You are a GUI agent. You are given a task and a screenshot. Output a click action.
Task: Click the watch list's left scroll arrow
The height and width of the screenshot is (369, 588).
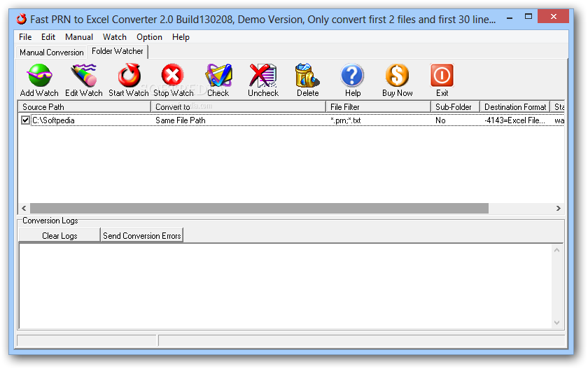[x=24, y=208]
